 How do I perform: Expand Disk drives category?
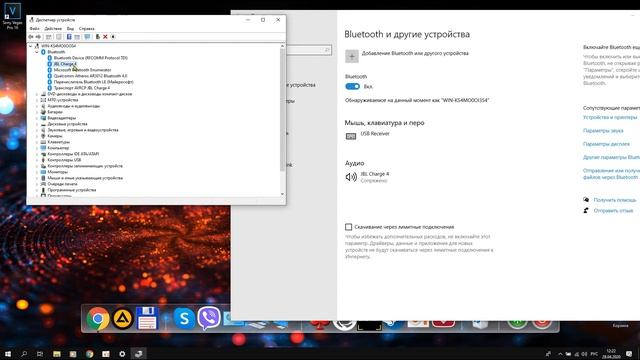pos(37,124)
